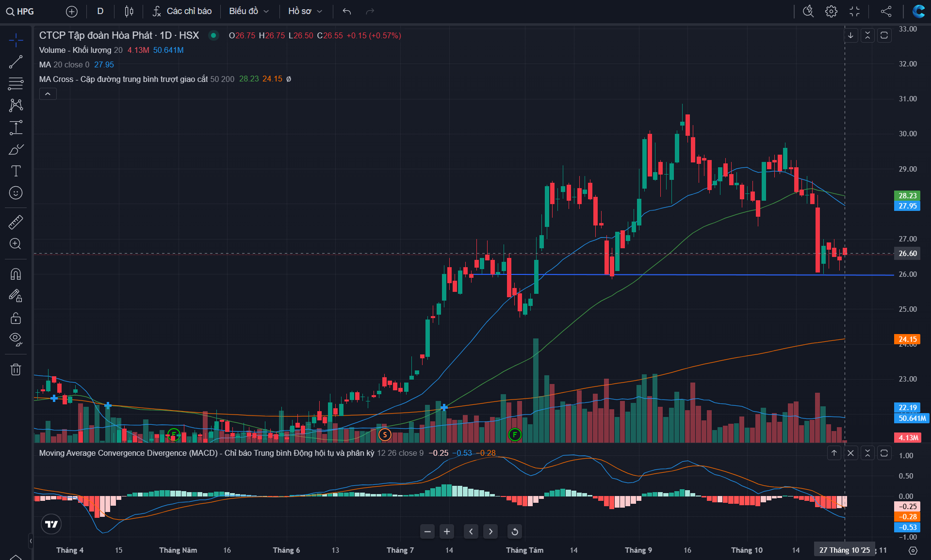The height and width of the screenshot is (560, 931).
Task: Open the emoji icons tool
Action: point(16,193)
